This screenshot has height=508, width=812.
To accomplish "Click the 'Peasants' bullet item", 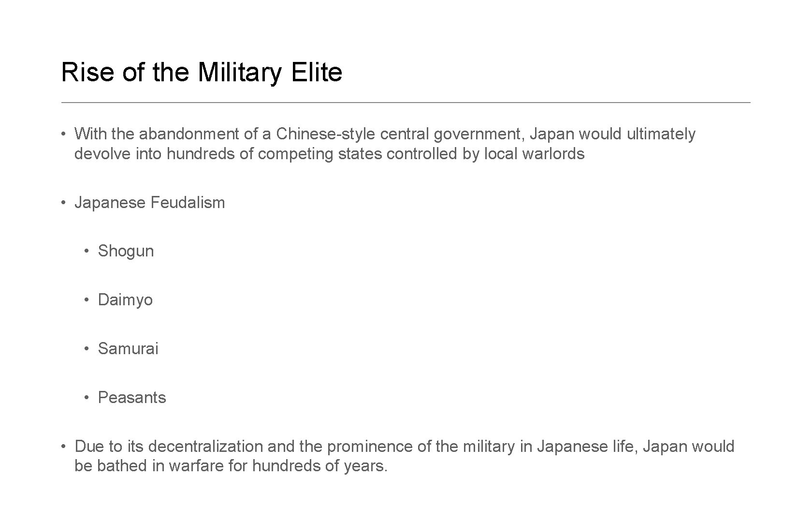I will pos(132,397).
